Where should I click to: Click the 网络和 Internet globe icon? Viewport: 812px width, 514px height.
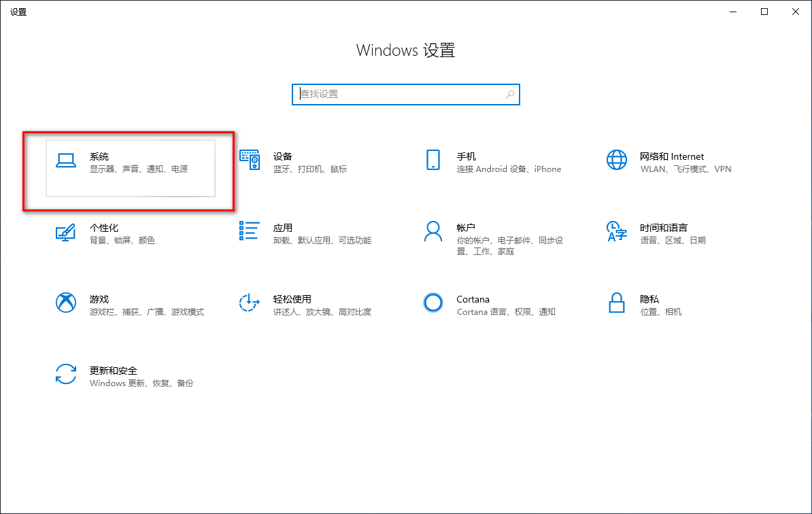(x=617, y=160)
